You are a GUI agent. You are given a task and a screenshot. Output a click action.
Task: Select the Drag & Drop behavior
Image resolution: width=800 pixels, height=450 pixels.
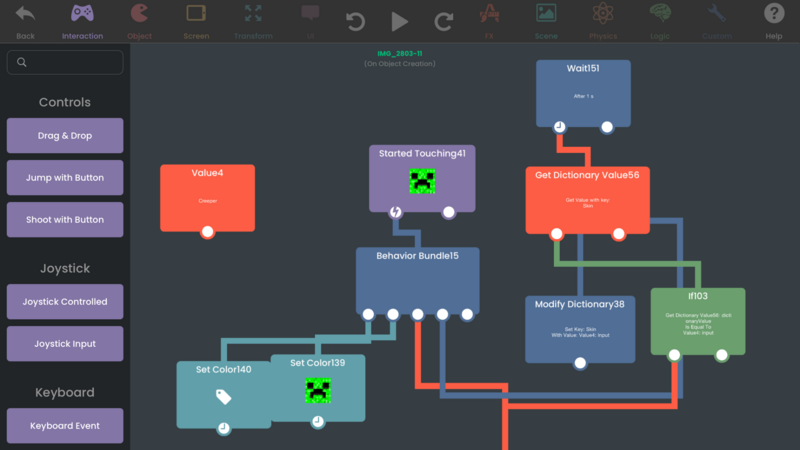65,136
